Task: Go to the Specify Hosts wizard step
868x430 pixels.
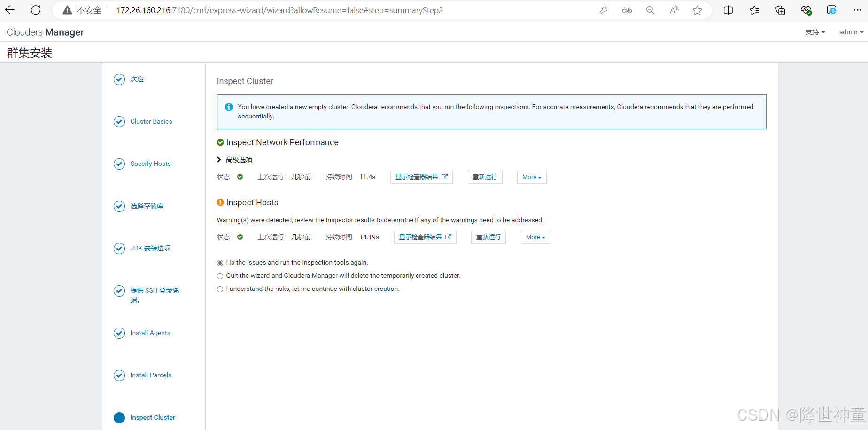Action: [x=150, y=164]
